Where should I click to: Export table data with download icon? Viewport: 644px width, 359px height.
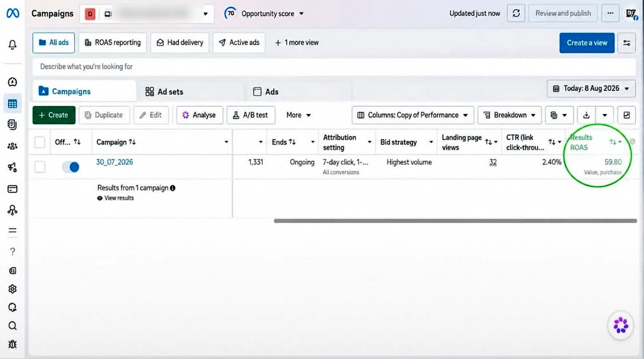(586, 115)
